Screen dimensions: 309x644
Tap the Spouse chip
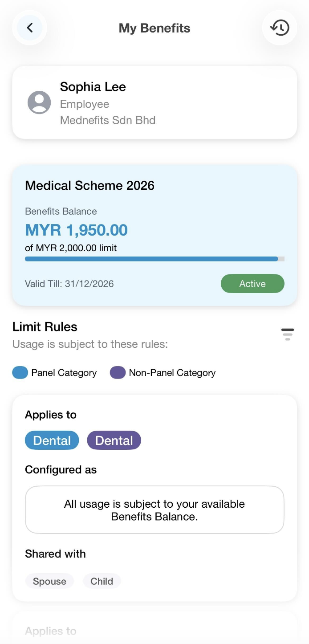click(49, 581)
